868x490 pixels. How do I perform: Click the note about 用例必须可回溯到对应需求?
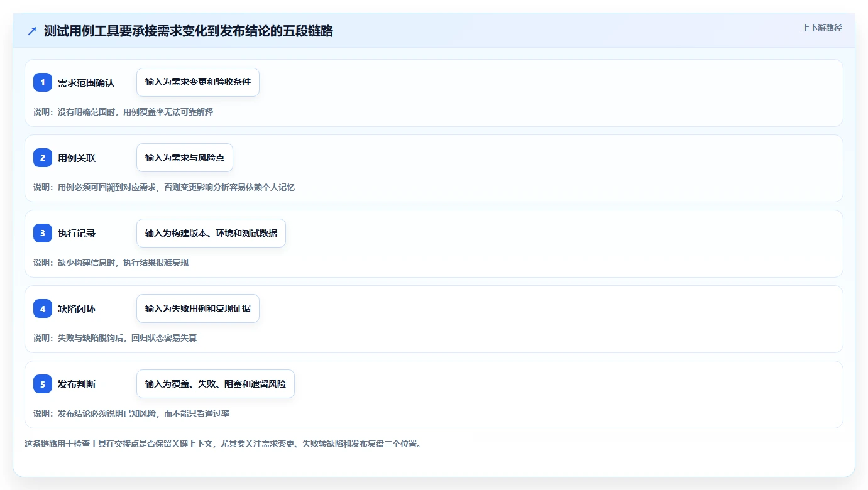[x=164, y=187]
